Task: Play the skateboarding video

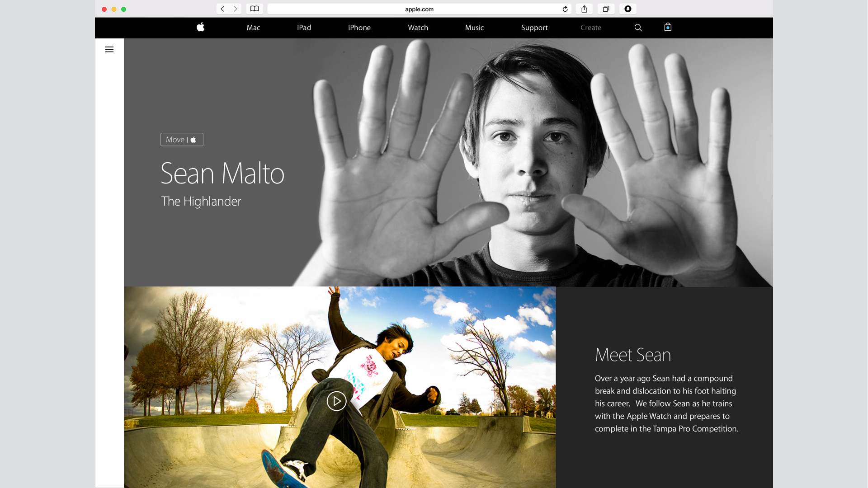Action: (336, 401)
